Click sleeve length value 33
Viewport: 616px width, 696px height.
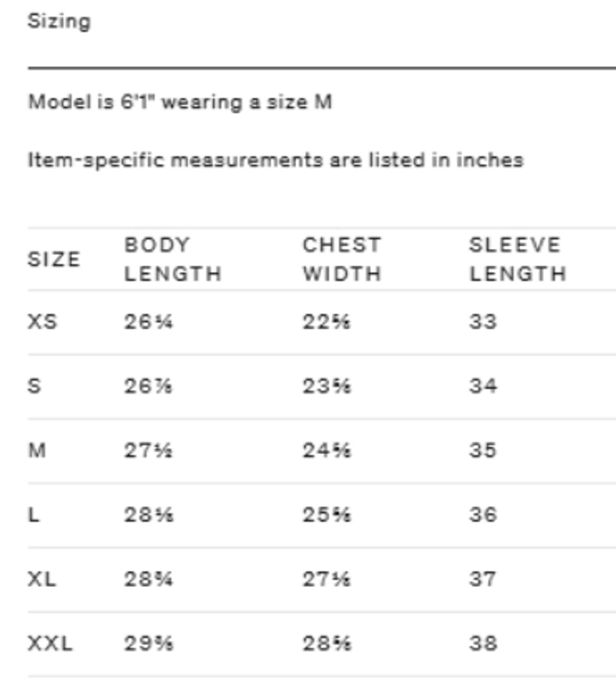coord(483,321)
